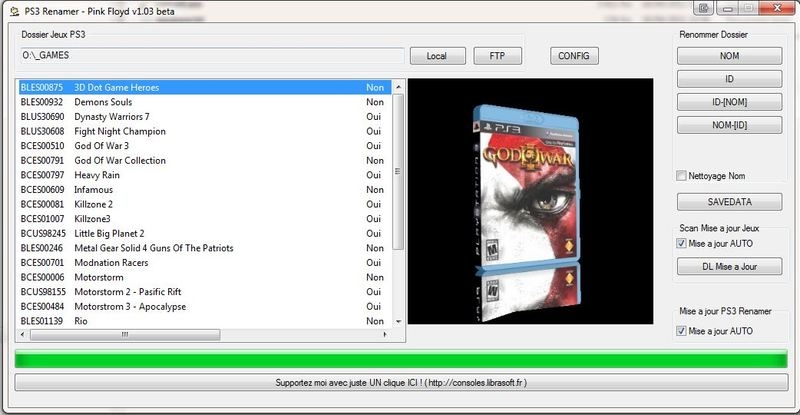Select the Infamous row
This screenshot has height=415, width=800.
(205, 189)
